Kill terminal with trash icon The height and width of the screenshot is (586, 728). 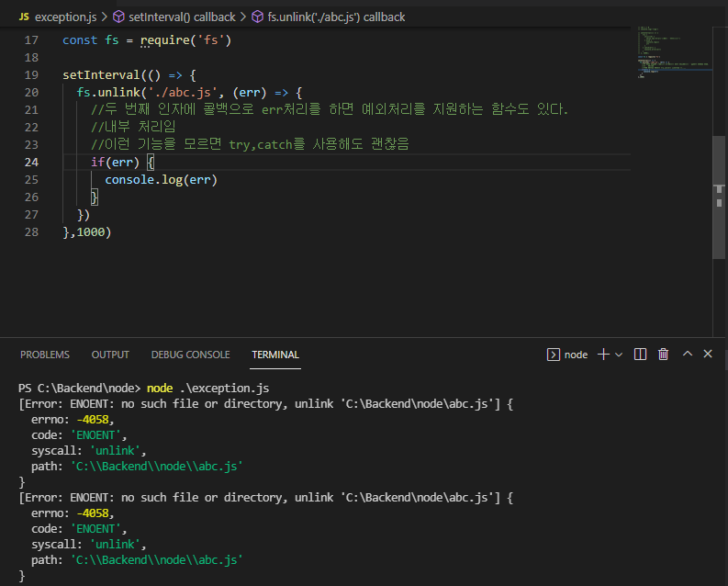[664, 355]
